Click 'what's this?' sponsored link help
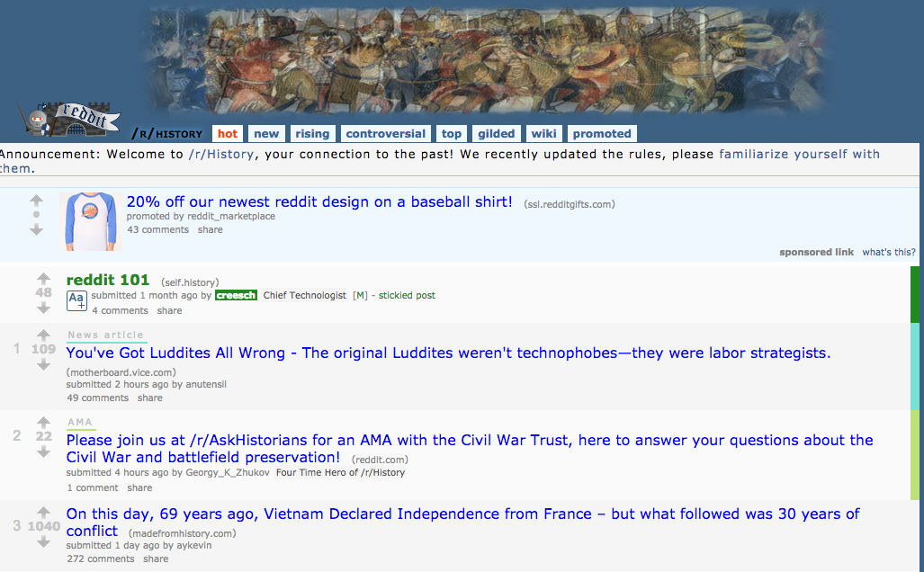924x572 pixels. (x=889, y=252)
